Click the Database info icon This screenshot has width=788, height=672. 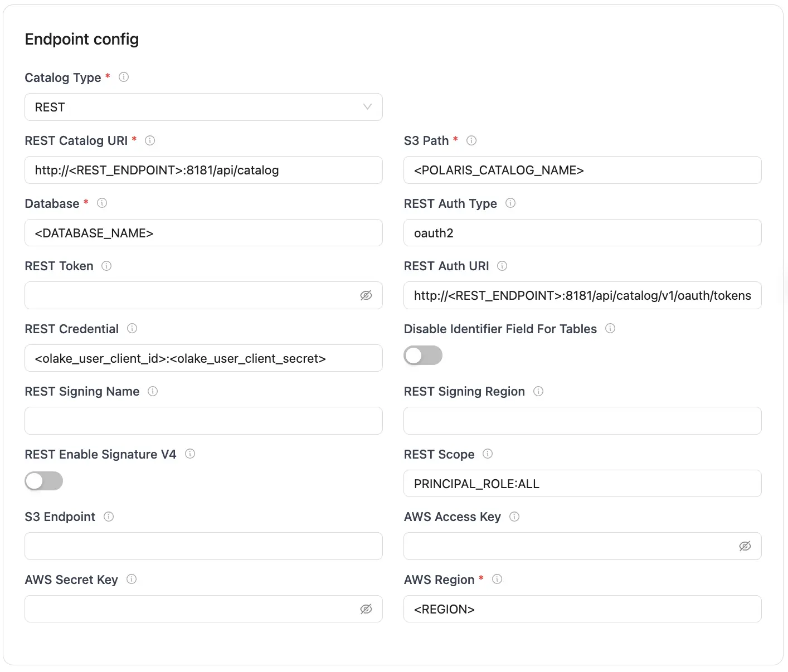click(102, 203)
